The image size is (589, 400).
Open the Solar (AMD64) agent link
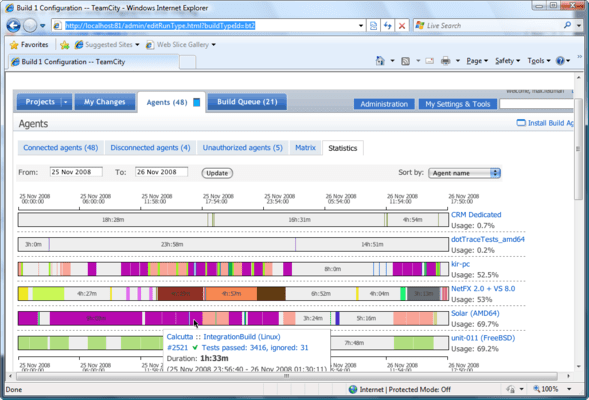[x=475, y=313]
